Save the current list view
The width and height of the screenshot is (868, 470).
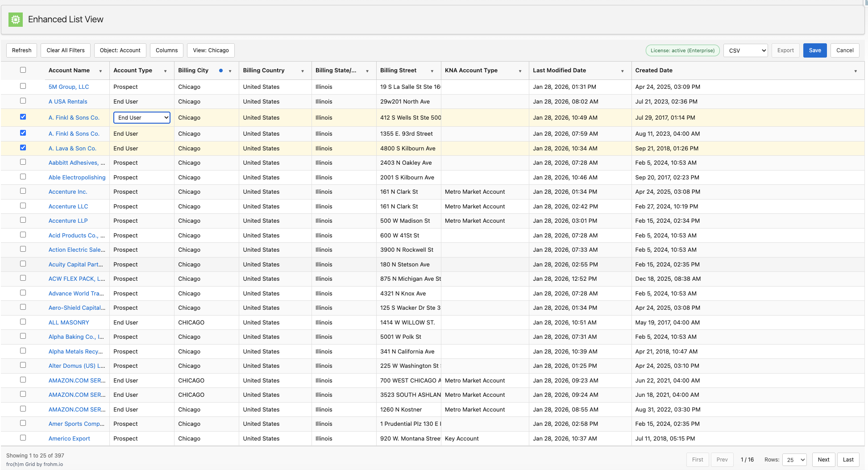(x=815, y=50)
